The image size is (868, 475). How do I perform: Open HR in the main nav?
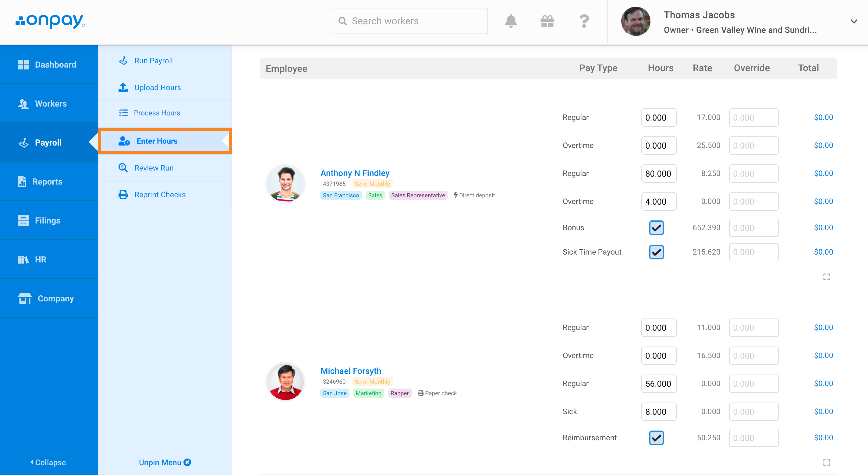click(x=49, y=260)
